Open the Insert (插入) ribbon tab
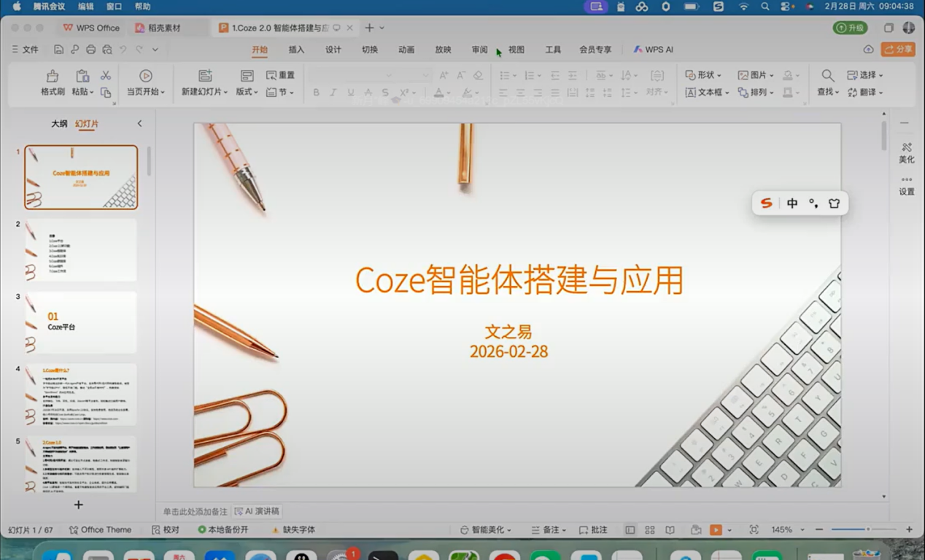The height and width of the screenshot is (560, 925). tap(296, 50)
